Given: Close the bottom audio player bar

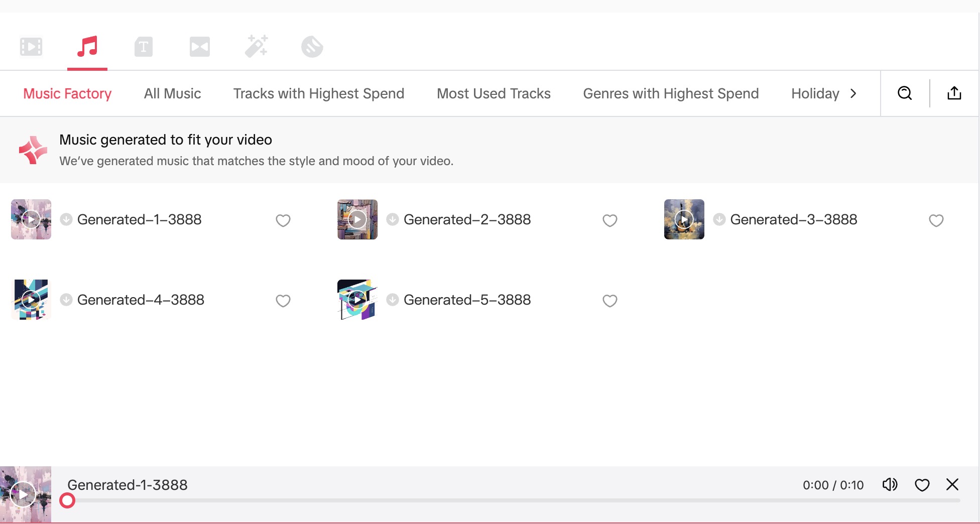Looking at the screenshot, I should [x=952, y=484].
